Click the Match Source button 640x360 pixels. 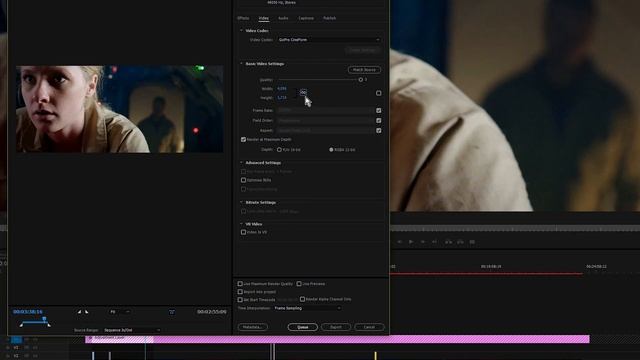(x=364, y=70)
